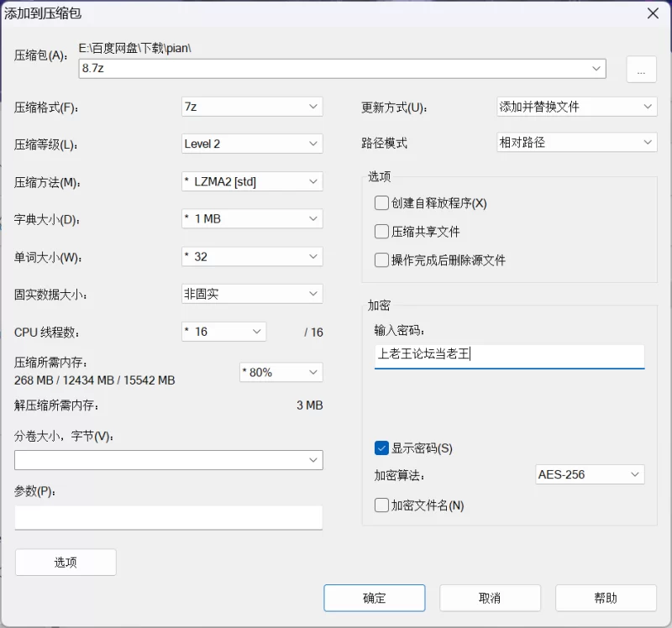Image resolution: width=672 pixels, height=628 pixels.
Task: Open the 选项 button at bottom left
Action: tap(66, 563)
